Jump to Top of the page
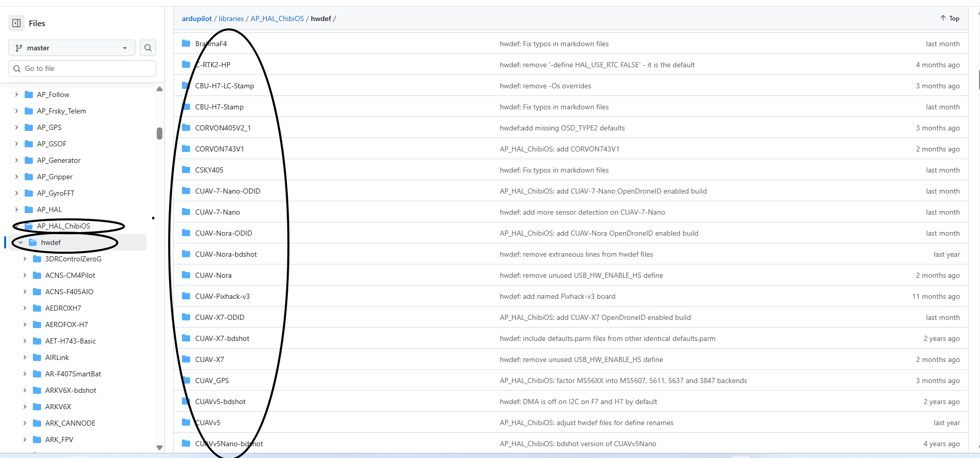Screen dimensions: 980x458 tap(950, 18)
